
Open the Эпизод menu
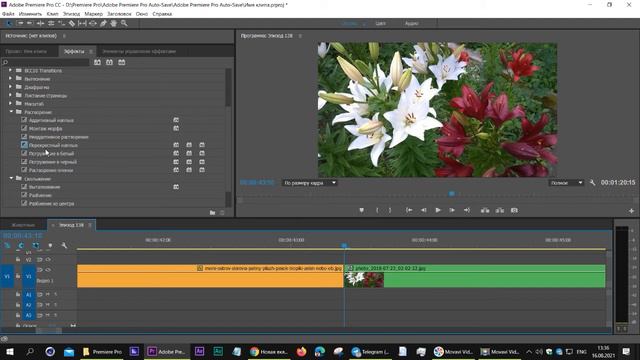71,14
